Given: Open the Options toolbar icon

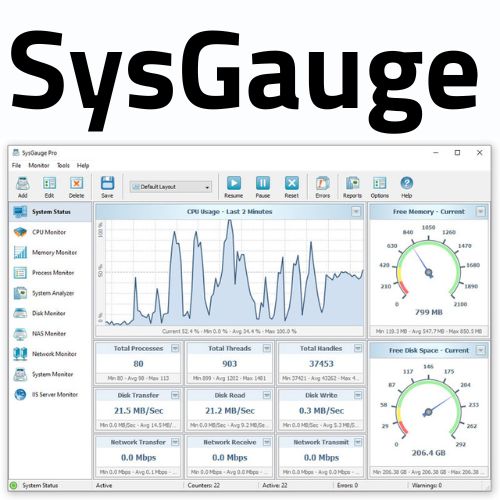Looking at the screenshot, I should [380, 187].
